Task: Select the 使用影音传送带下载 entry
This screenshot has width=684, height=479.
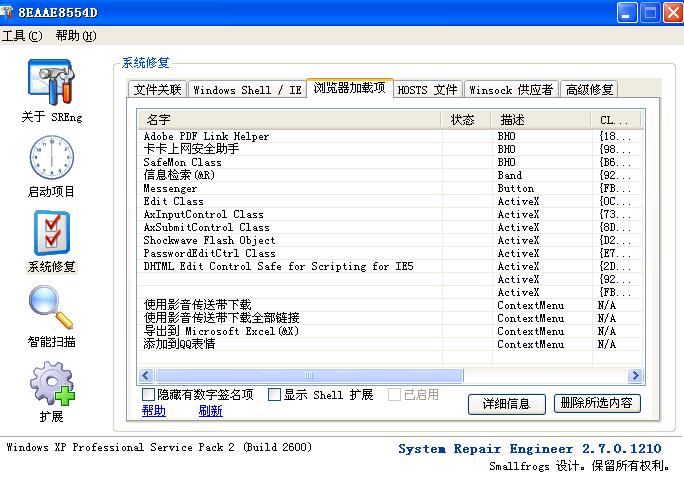Action: [390, 305]
